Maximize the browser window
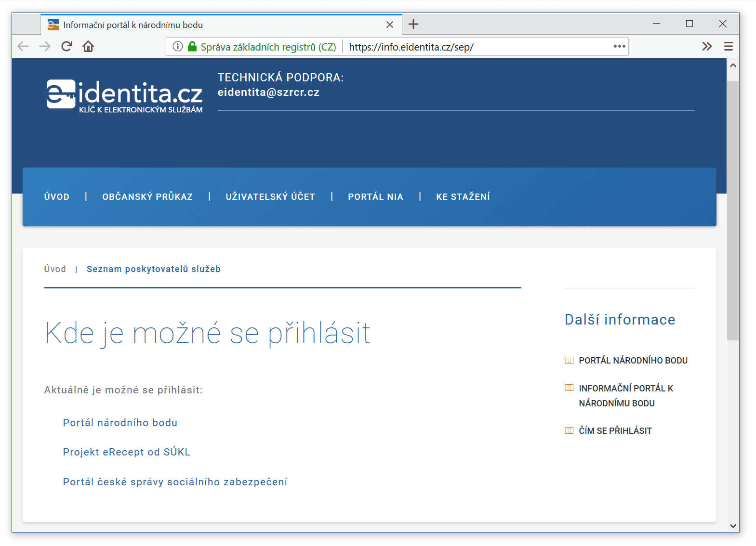Screen dimensions: 756x546 690,24
